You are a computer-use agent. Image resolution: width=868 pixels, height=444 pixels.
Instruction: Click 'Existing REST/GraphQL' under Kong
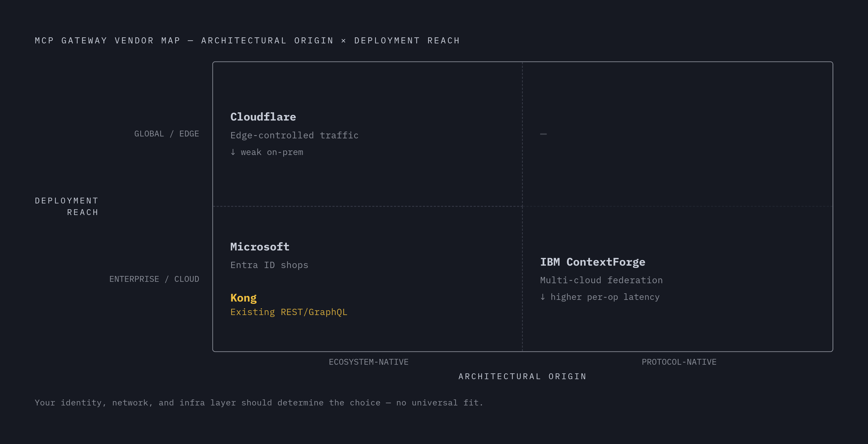tap(289, 312)
